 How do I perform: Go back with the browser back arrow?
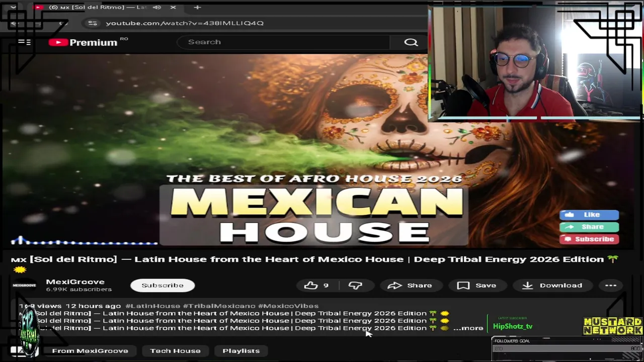[15, 23]
